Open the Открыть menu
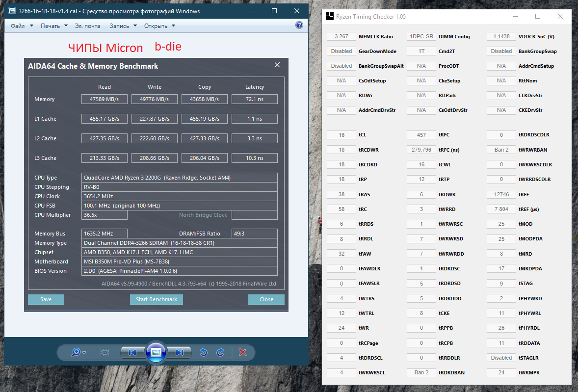This screenshot has height=392, width=578. (x=156, y=26)
